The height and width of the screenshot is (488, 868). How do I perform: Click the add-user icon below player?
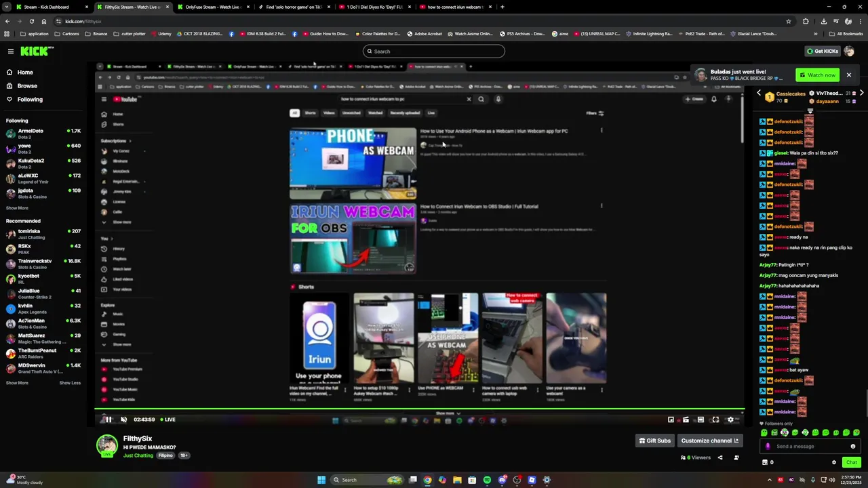[736, 457]
